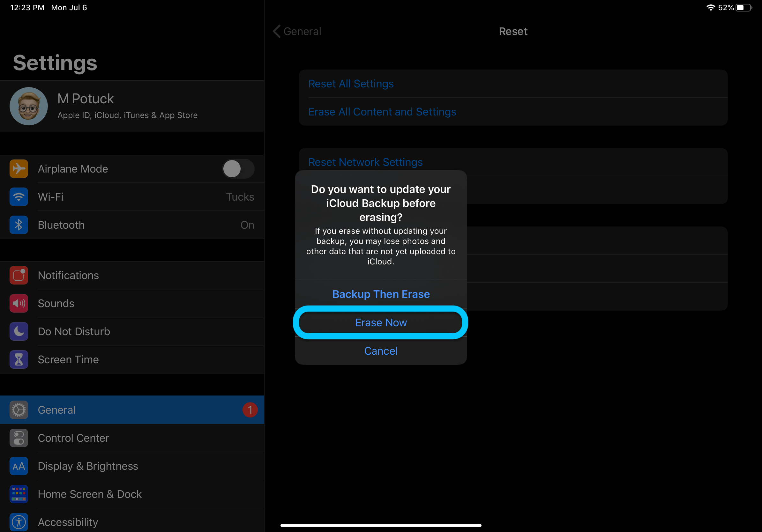Tap the back chevron next to General
The height and width of the screenshot is (532, 762).
[276, 31]
